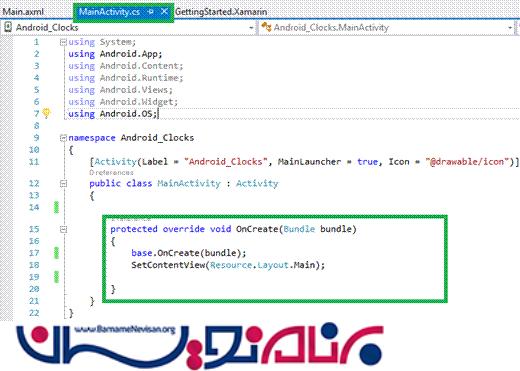This screenshot has height=371, width=520.
Task: Switch to the Main.axml tab
Action: (23, 12)
